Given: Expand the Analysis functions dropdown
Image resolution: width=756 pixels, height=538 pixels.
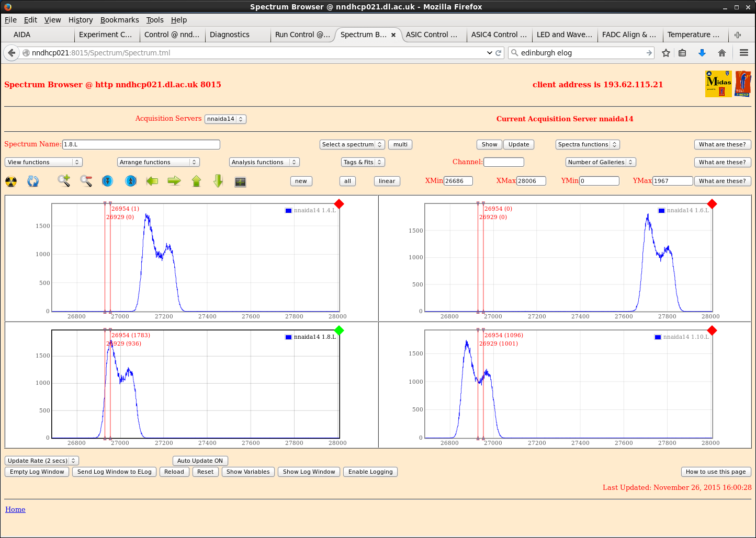Looking at the screenshot, I should (x=264, y=162).
